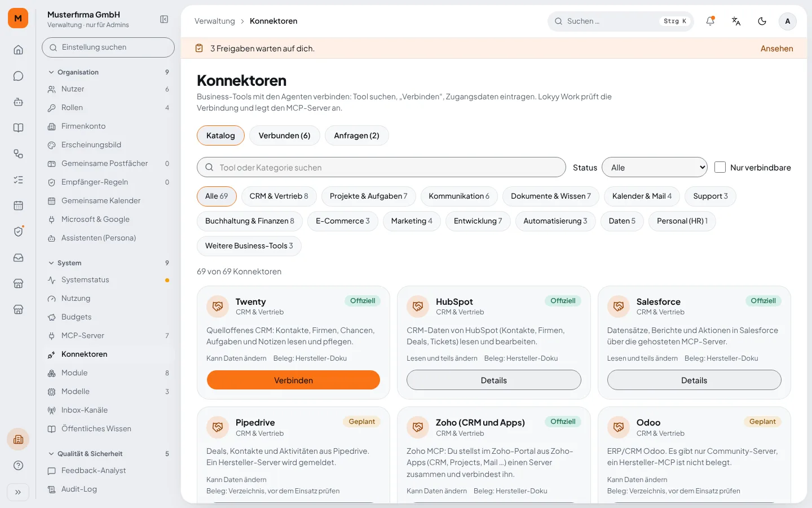Open the shield check icon in left rail
This screenshot has width=812, height=508.
coord(18,231)
